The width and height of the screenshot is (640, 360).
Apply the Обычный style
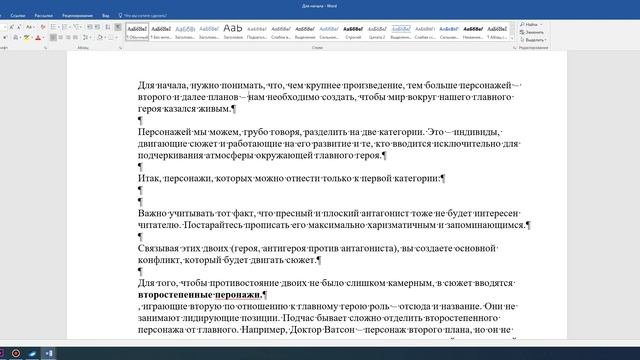click(137, 32)
